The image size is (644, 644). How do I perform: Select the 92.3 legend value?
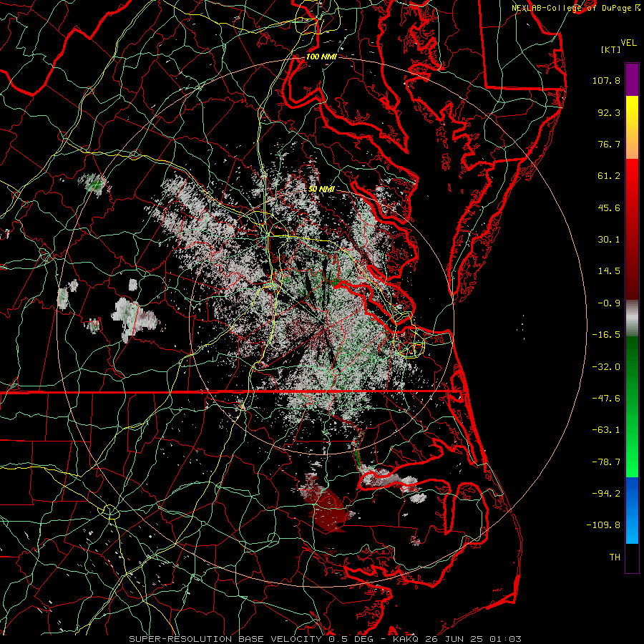click(x=609, y=112)
